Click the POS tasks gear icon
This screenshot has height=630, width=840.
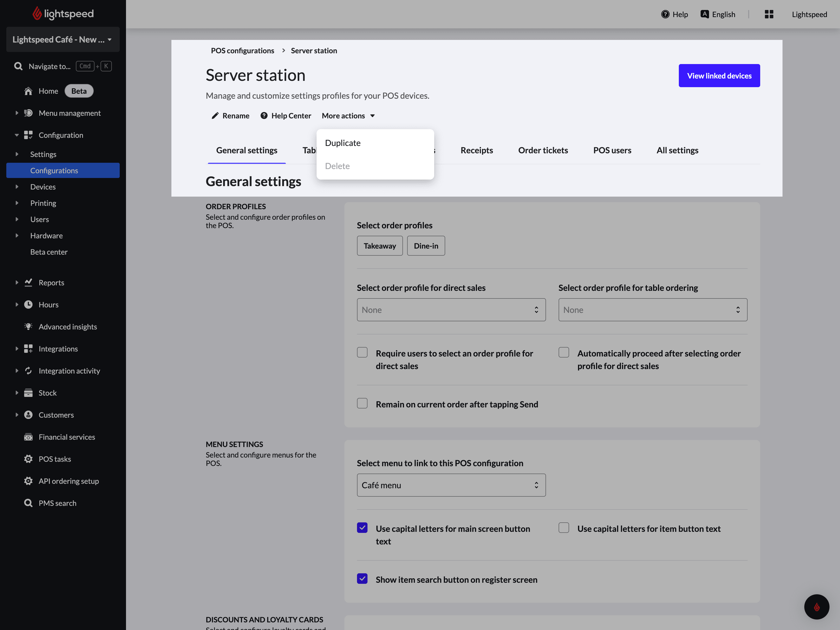click(x=28, y=459)
